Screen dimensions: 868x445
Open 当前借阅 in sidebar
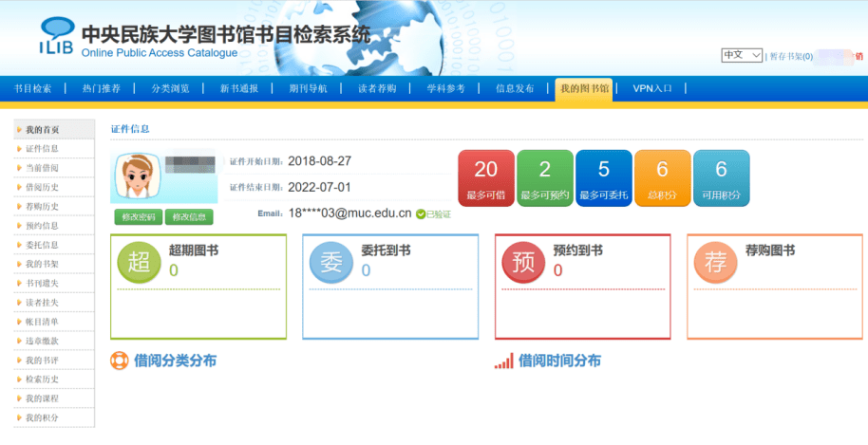[42, 168]
